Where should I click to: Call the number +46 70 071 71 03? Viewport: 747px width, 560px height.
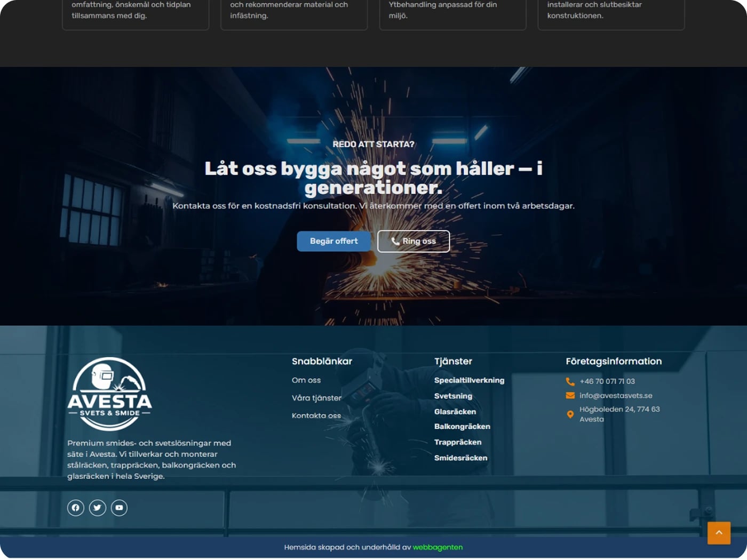[607, 381]
